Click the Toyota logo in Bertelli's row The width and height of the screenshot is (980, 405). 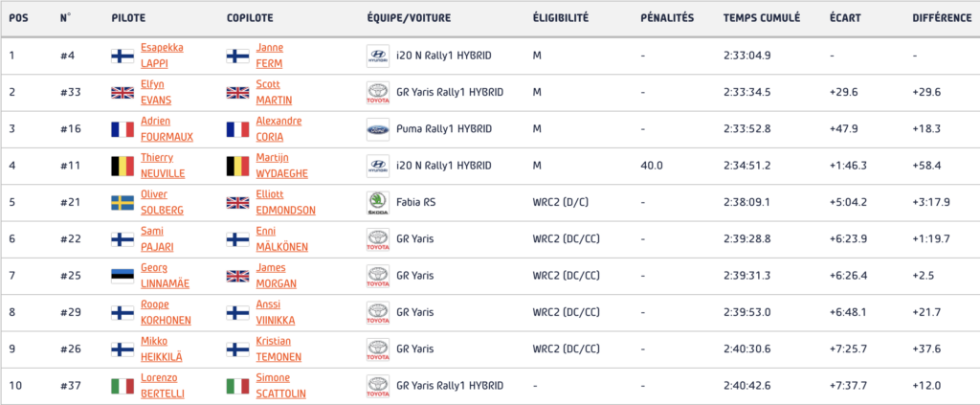[378, 386]
